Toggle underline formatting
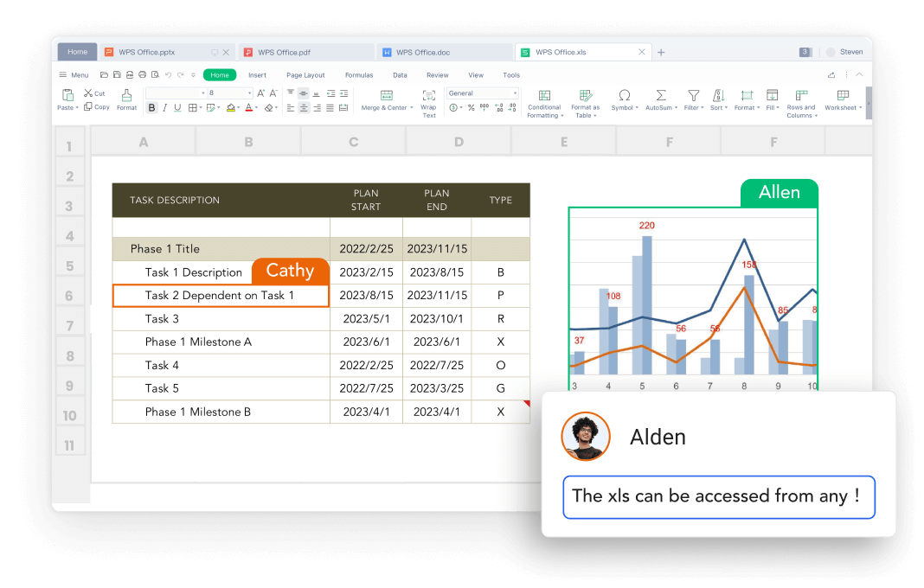The image size is (924, 588). (x=176, y=107)
